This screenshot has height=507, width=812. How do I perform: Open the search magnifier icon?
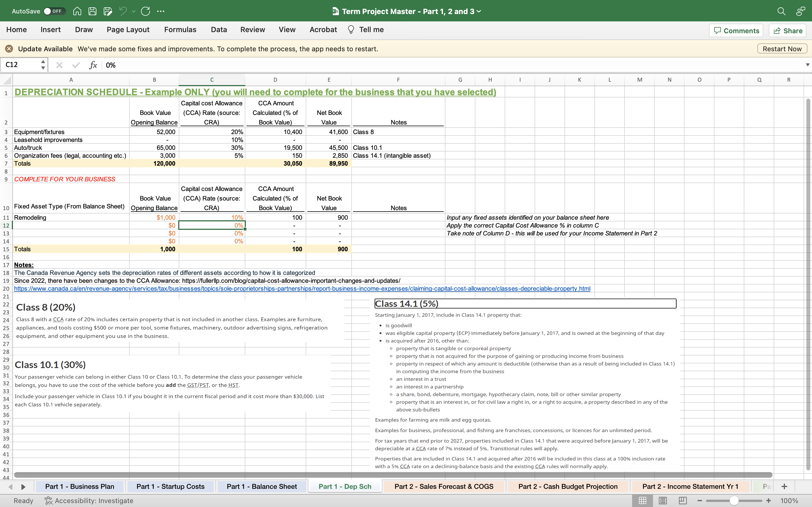pyautogui.click(x=781, y=11)
